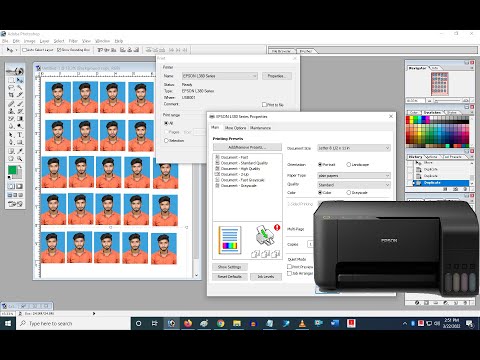Select the Move tool in toolbox
This screenshot has height=360, width=480.
pyautogui.click(x=20, y=80)
